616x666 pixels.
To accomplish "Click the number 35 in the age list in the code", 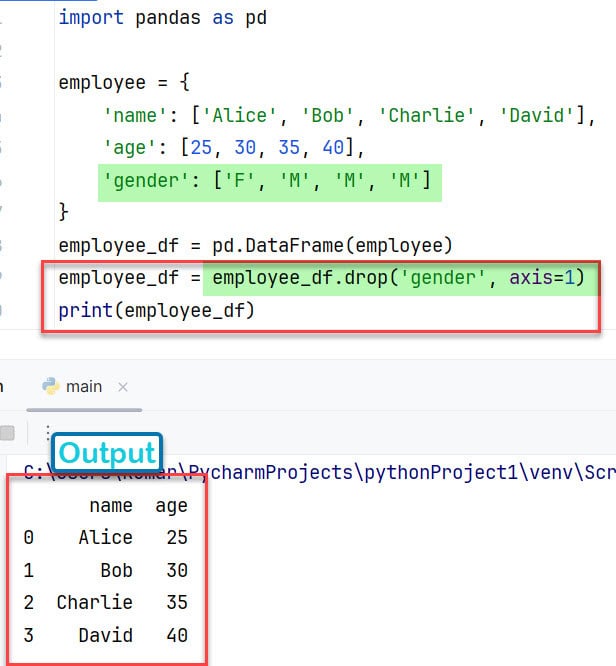I will (x=289, y=148).
